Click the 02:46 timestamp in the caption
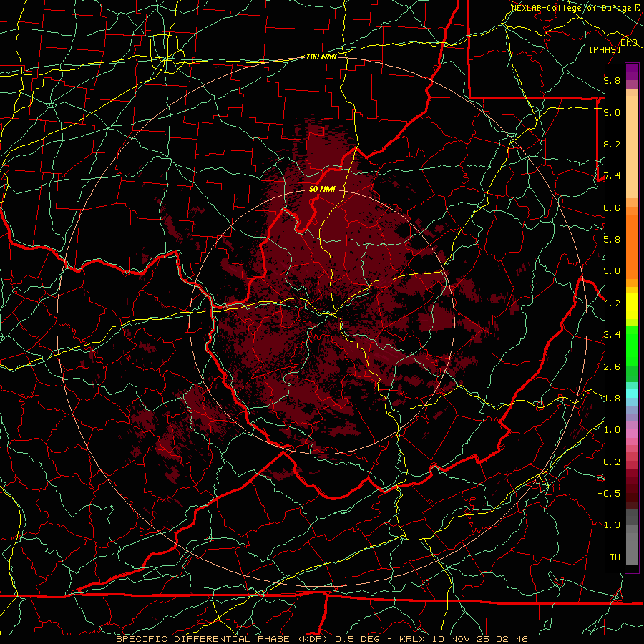644x644 pixels. 512,639
